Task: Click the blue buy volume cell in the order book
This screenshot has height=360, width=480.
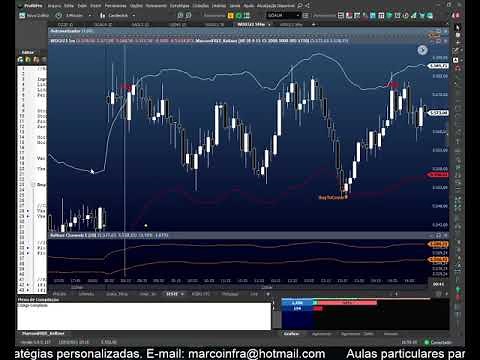Action: click(297, 303)
